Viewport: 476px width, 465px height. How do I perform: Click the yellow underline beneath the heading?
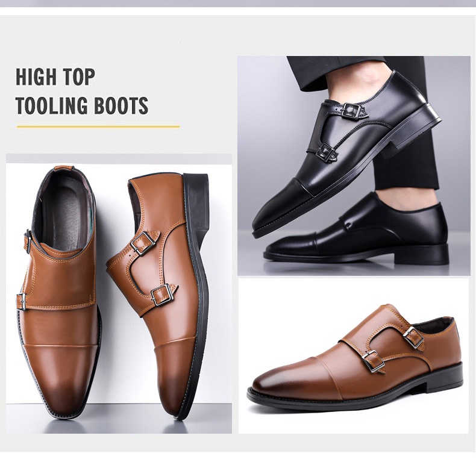pyautogui.click(x=98, y=126)
